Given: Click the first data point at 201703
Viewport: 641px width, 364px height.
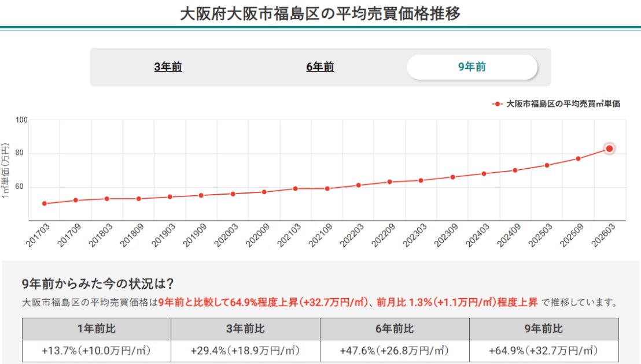Looking at the screenshot, I should tap(43, 203).
